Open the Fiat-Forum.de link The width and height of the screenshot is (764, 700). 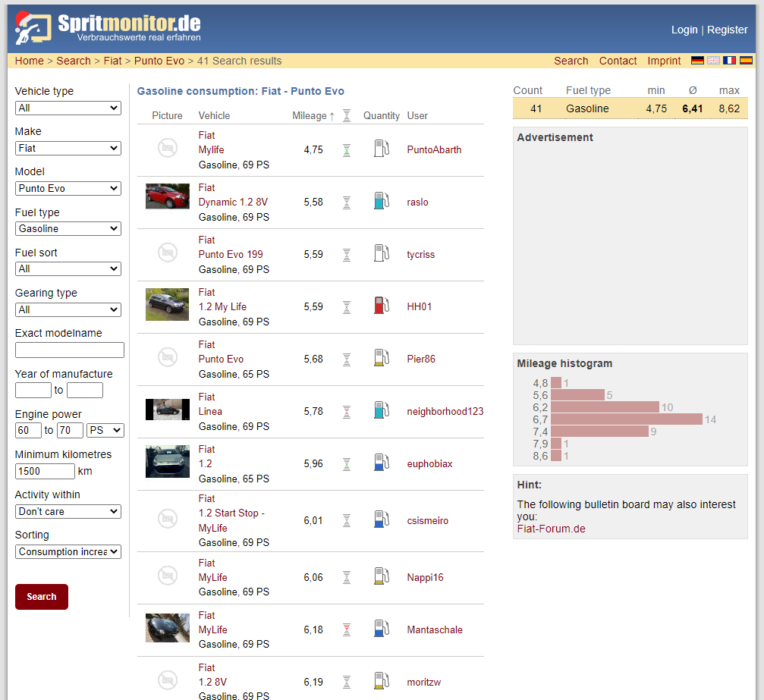(551, 529)
